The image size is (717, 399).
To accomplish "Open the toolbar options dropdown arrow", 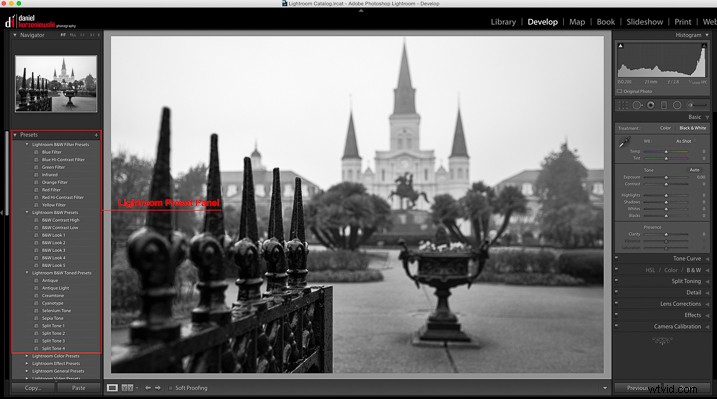I will [605, 388].
